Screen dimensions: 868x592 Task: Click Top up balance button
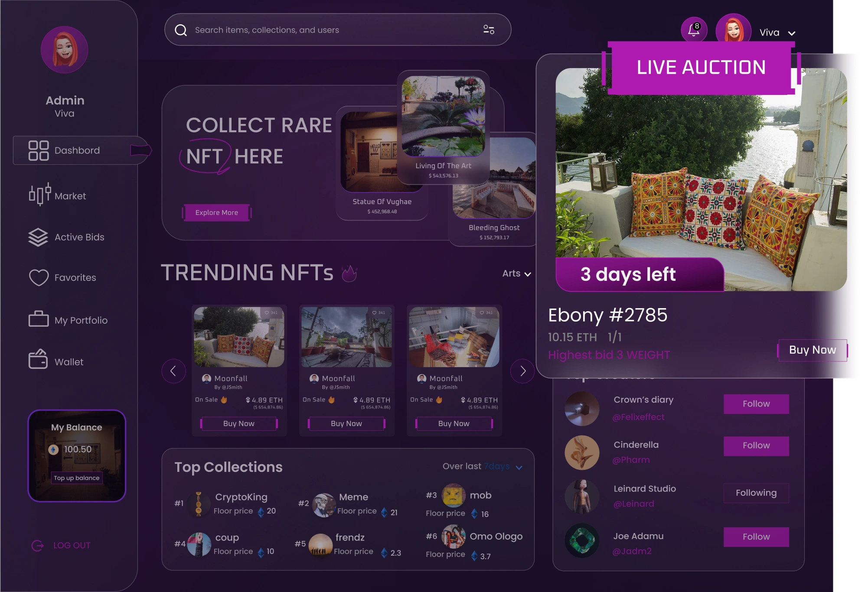[x=77, y=478]
